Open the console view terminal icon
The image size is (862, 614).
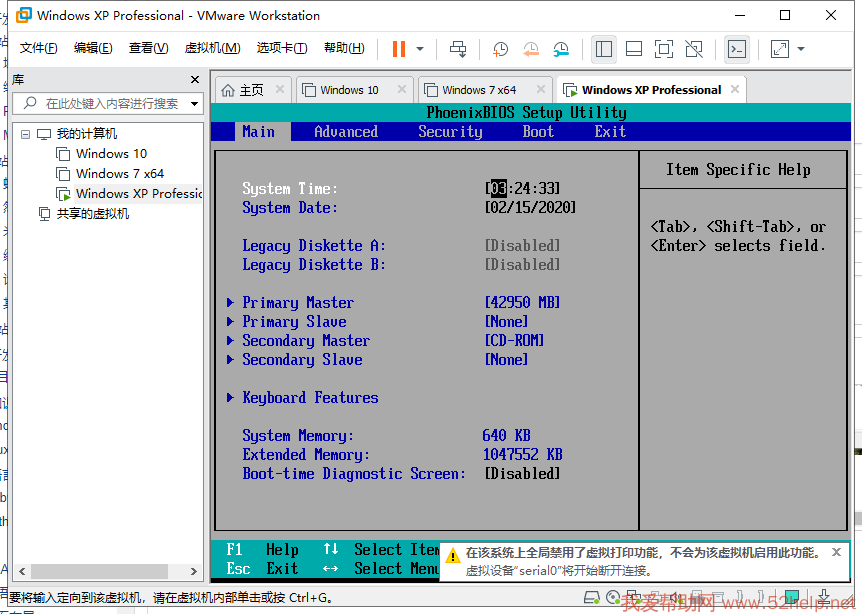[x=737, y=49]
